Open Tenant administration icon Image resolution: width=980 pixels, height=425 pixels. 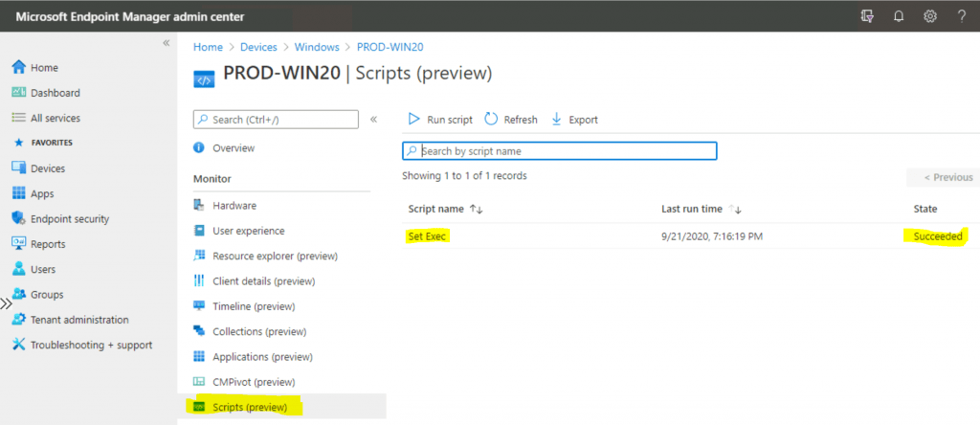coord(19,320)
